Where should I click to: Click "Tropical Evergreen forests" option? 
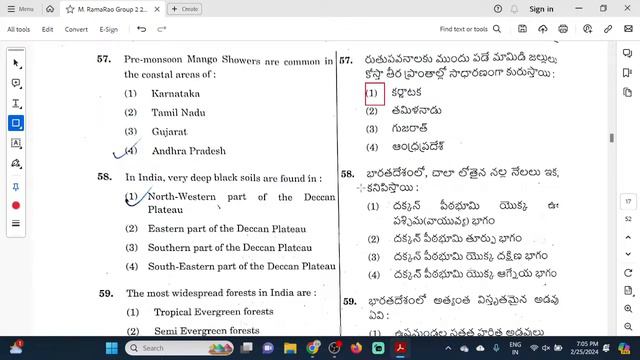click(x=213, y=312)
